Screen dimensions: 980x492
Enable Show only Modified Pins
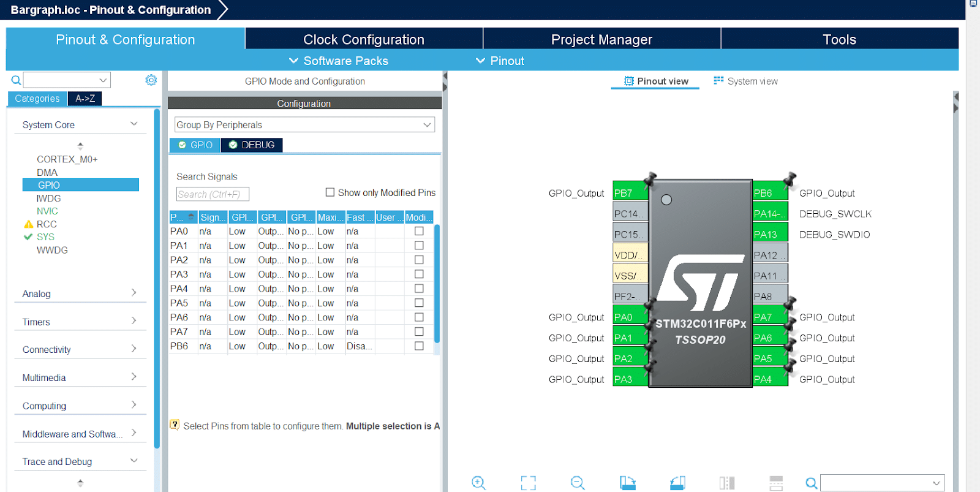[330, 192]
